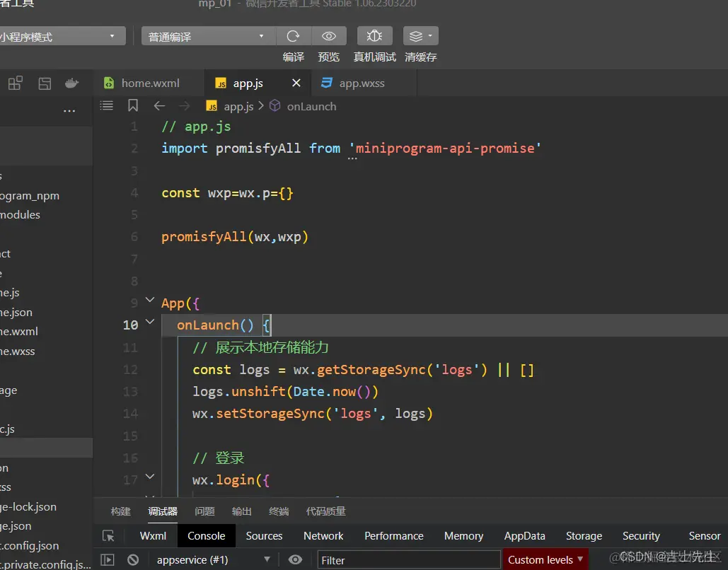This screenshot has width=728, height=570.
Task: Switch to the Console devtools tab
Action: tap(206, 535)
